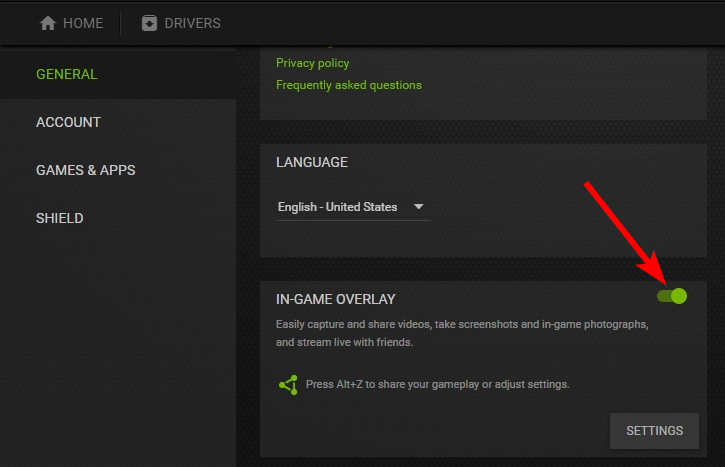Disable the In-Game Overlay toggle
725x467 pixels.
pos(672,296)
